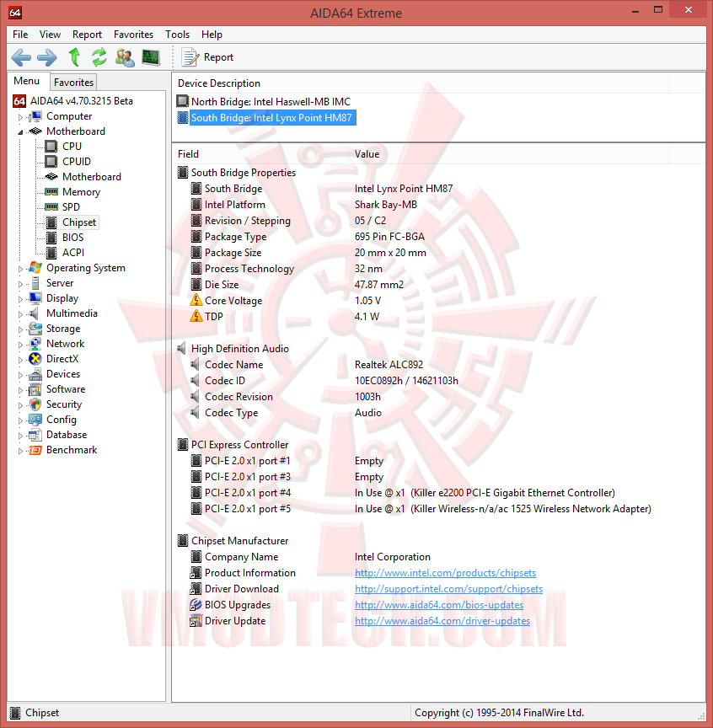Expand the Multimedia tree node
Viewport: 713px width, 728px height.
point(20,314)
